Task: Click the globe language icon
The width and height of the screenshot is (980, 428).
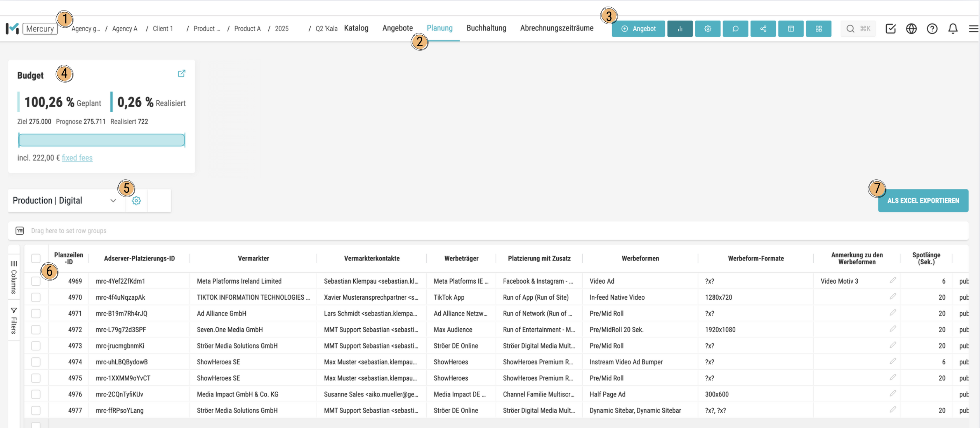Action: (x=911, y=29)
